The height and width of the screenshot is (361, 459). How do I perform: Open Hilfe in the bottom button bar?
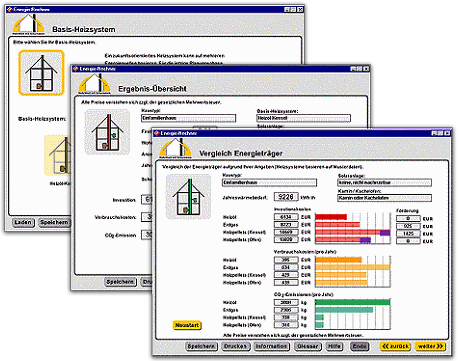click(334, 347)
